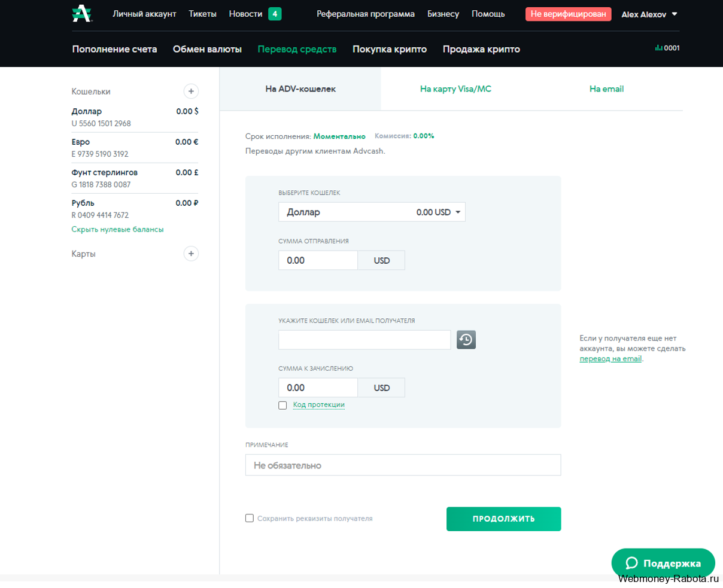723x588 pixels.
Task: Switch to На email tab
Action: pyautogui.click(x=606, y=89)
